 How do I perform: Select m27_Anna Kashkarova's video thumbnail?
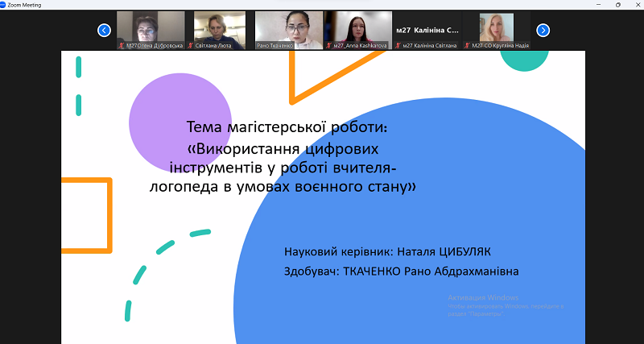(x=357, y=27)
